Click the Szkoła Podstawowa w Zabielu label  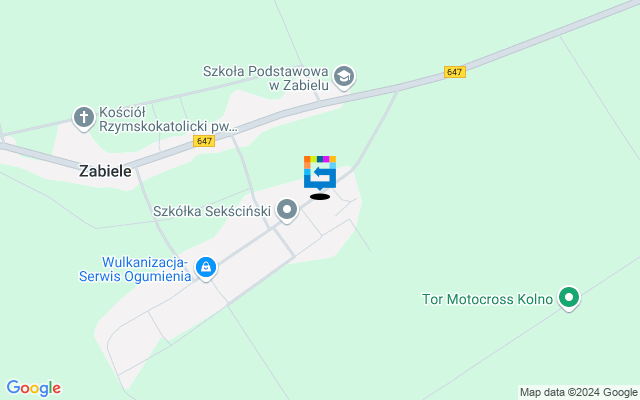pos(266,78)
